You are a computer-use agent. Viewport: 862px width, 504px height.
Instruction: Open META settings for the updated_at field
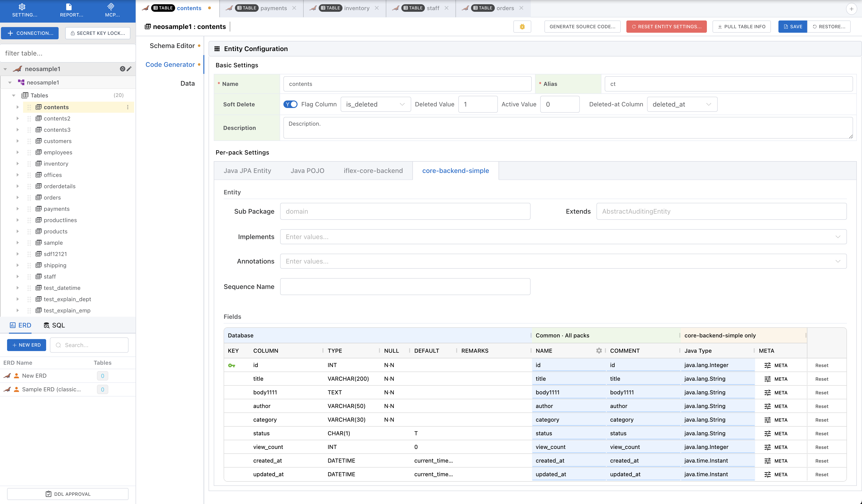pyautogui.click(x=776, y=475)
